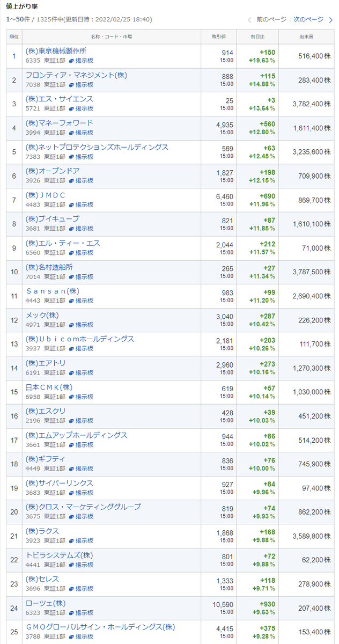Open 掲示板 icon for ローツェ
The height and width of the screenshot is (644, 339).
[71, 612]
